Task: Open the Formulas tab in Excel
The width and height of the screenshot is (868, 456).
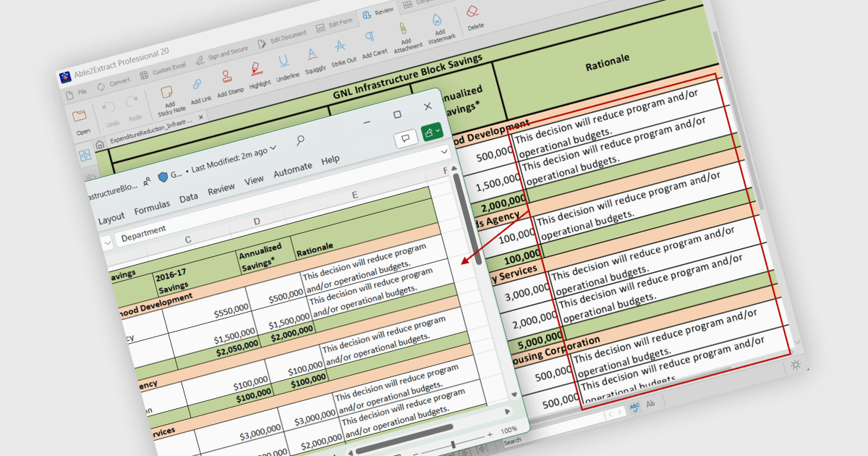Action: coord(152,207)
